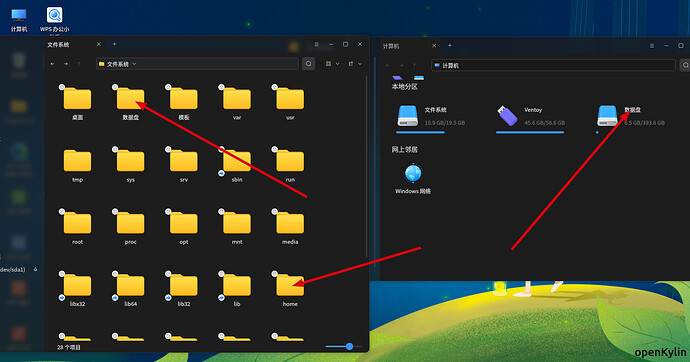
Task: Open the 数据盘 folder in 文件系统 window
Action: 130,99
